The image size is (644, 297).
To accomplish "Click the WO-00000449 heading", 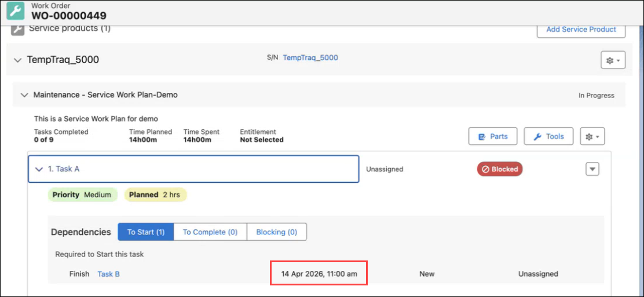I will tap(68, 16).
